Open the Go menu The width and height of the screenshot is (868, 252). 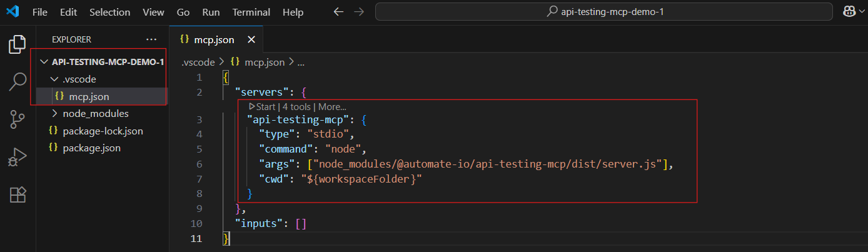point(183,12)
